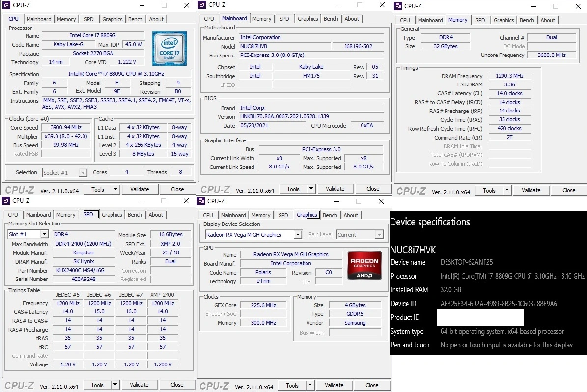Expand the Tools arrow in the Memory tab window
Image resolution: width=587 pixels, height=392 pixels.
tap(507, 190)
